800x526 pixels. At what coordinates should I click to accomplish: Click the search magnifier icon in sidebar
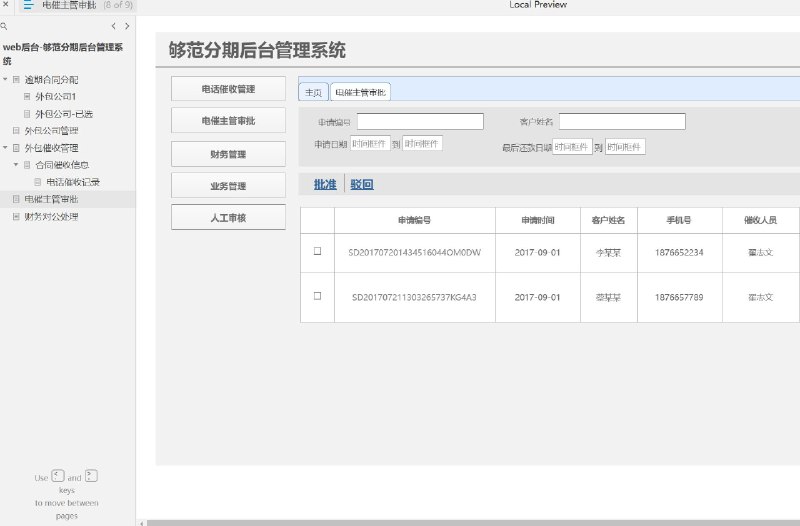[4, 26]
